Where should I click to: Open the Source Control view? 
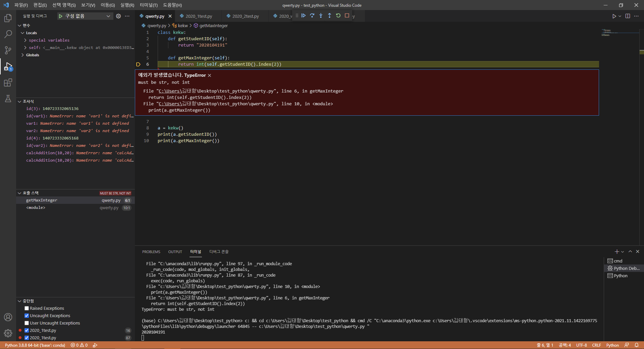8,50
